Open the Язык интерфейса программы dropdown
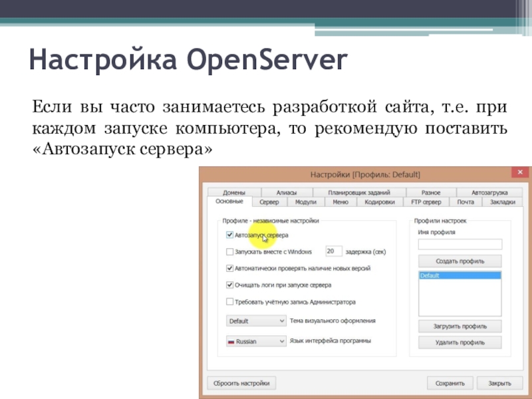Viewport: 532px width, 399px height. point(256,341)
